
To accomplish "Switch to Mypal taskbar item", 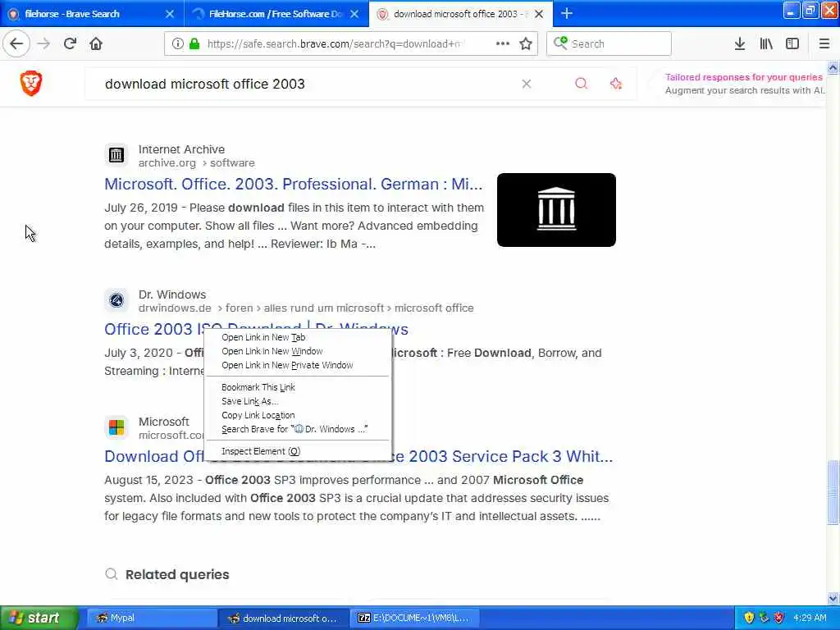I will point(151,618).
